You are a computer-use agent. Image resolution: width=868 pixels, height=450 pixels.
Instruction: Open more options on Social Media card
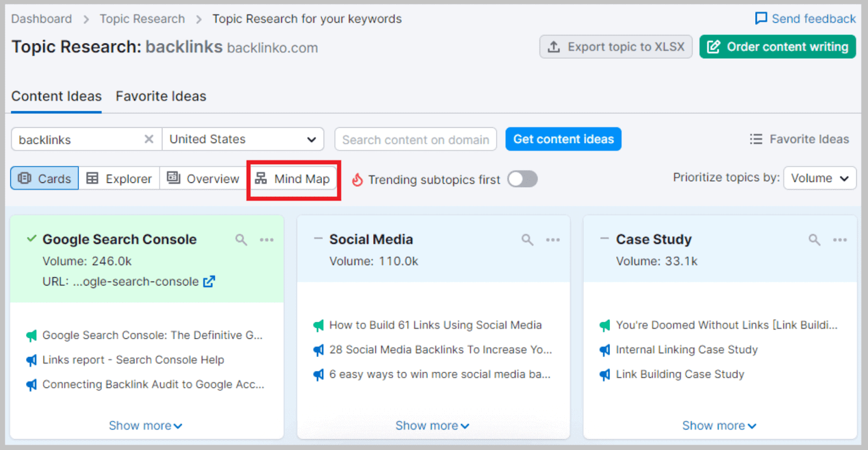pyautogui.click(x=553, y=240)
